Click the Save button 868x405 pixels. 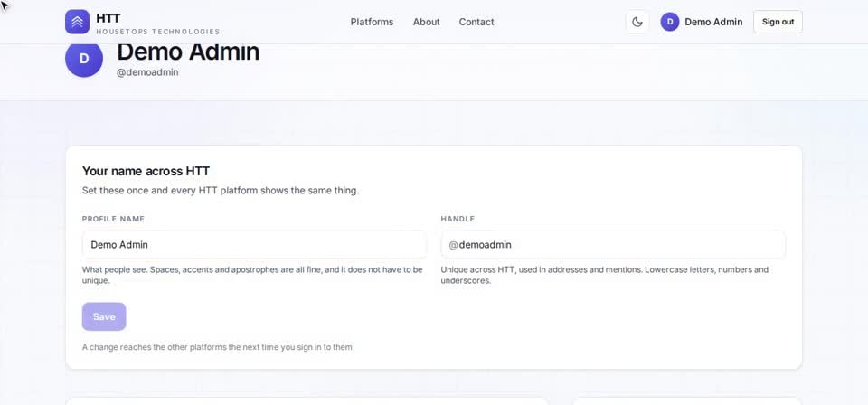(x=104, y=316)
